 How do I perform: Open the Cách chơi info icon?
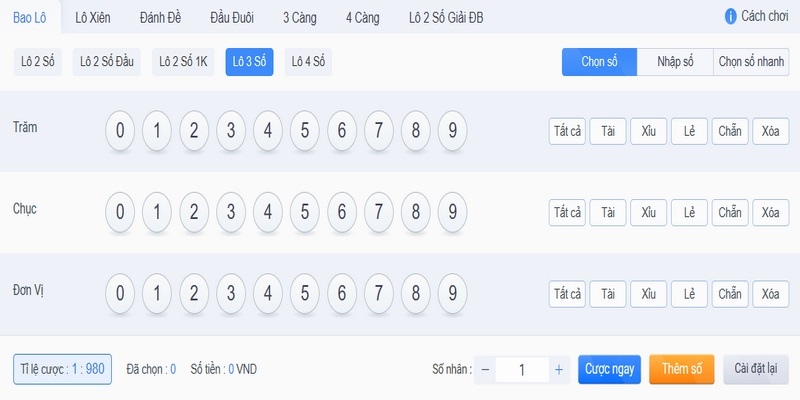coord(730,16)
